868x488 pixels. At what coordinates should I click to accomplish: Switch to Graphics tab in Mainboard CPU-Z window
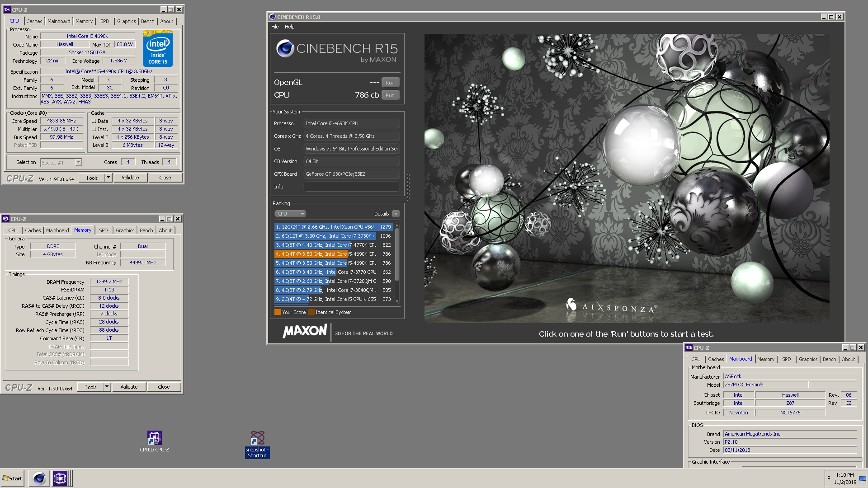coord(808,359)
